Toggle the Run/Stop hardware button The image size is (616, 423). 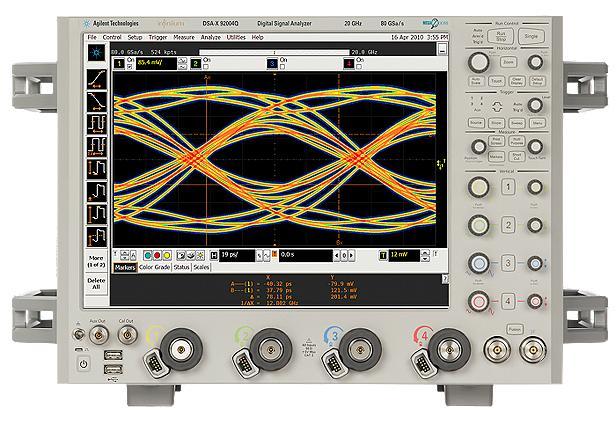pyautogui.click(x=500, y=37)
